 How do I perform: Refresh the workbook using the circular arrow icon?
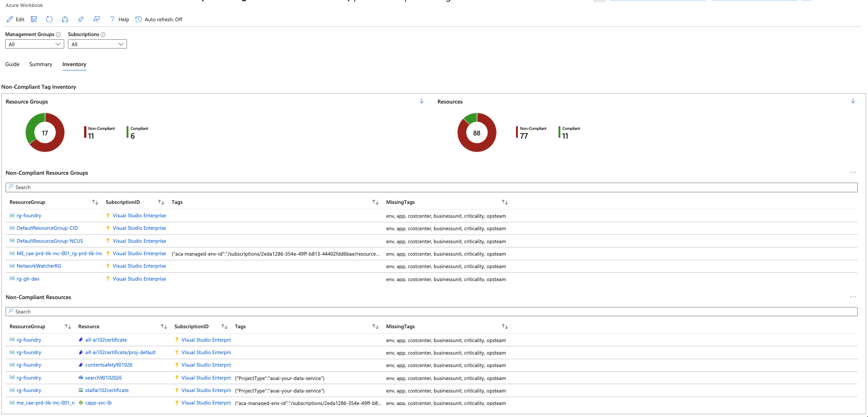(49, 19)
